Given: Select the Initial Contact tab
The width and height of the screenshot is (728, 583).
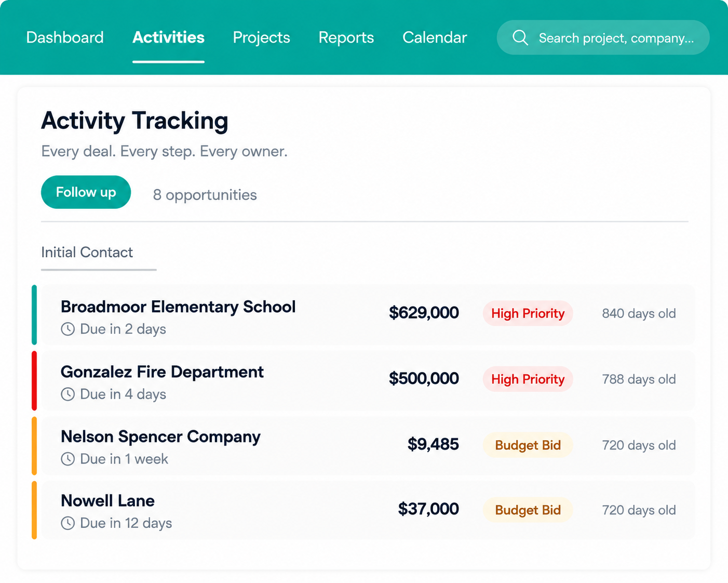Looking at the screenshot, I should pos(87,253).
